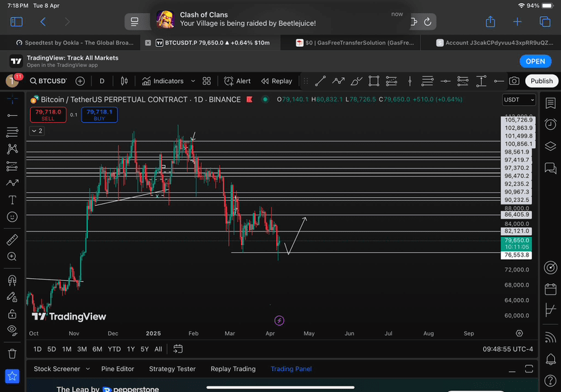Open the economic calendar panel

(x=550, y=289)
